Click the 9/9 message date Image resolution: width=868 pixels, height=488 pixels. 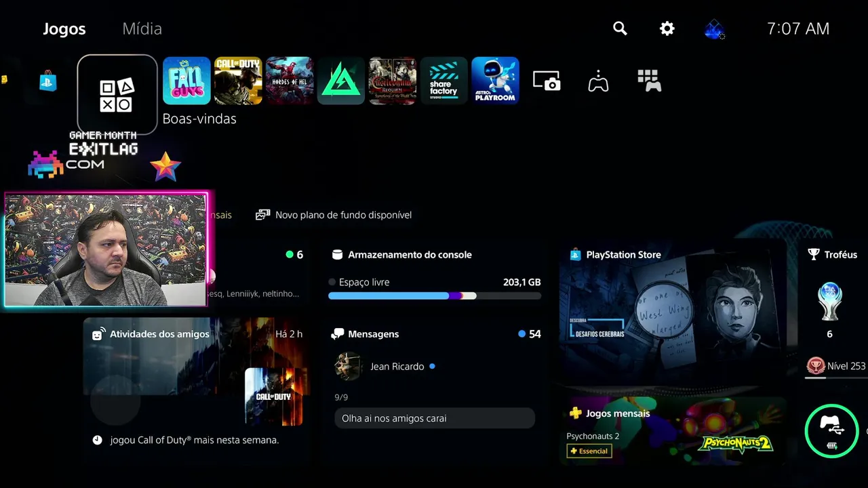click(341, 397)
